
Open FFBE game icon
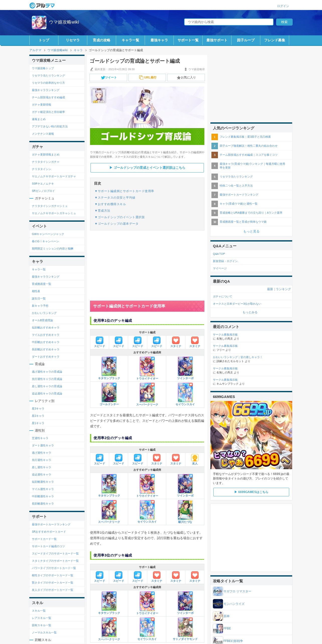(x=218, y=628)
